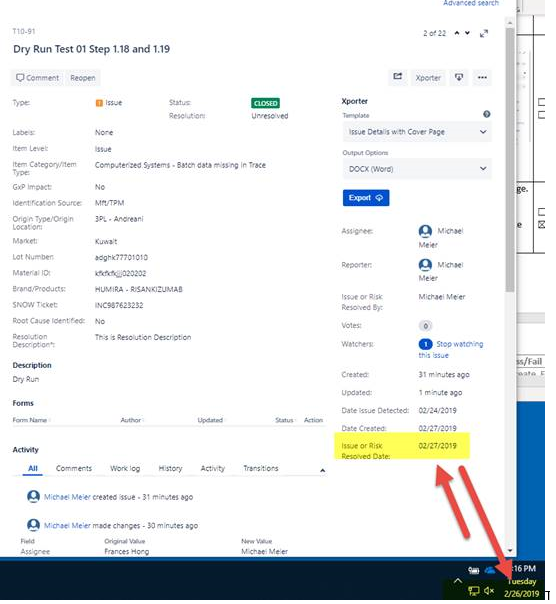Tick the second checkbox in the background document
Viewport: 556px width, 604px height.
tap(541, 115)
